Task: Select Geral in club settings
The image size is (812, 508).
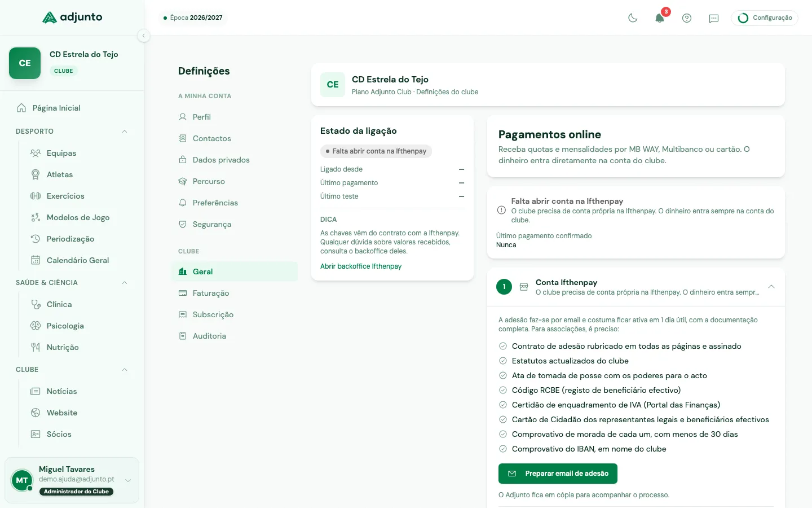Action: coord(235,271)
